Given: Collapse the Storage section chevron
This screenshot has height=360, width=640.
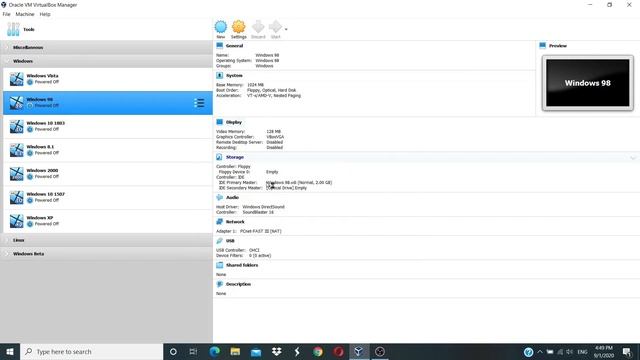Looking at the screenshot, I should click(633, 158).
